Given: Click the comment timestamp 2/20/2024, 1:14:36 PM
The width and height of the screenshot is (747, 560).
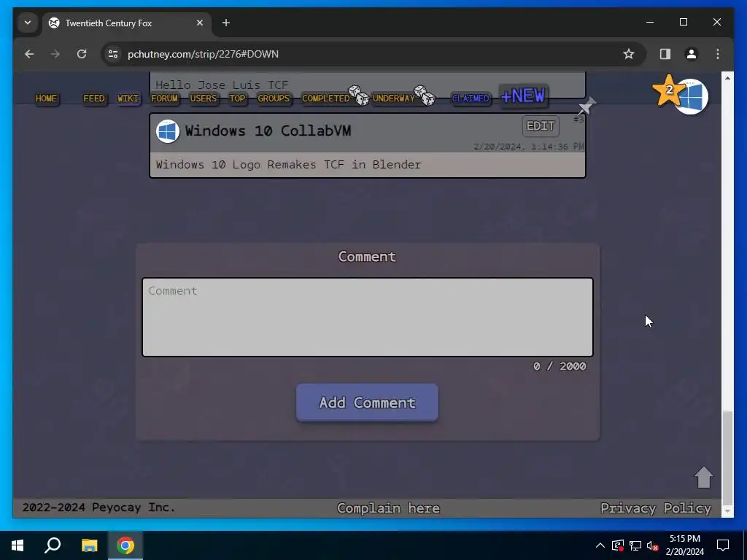Looking at the screenshot, I should click(528, 147).
